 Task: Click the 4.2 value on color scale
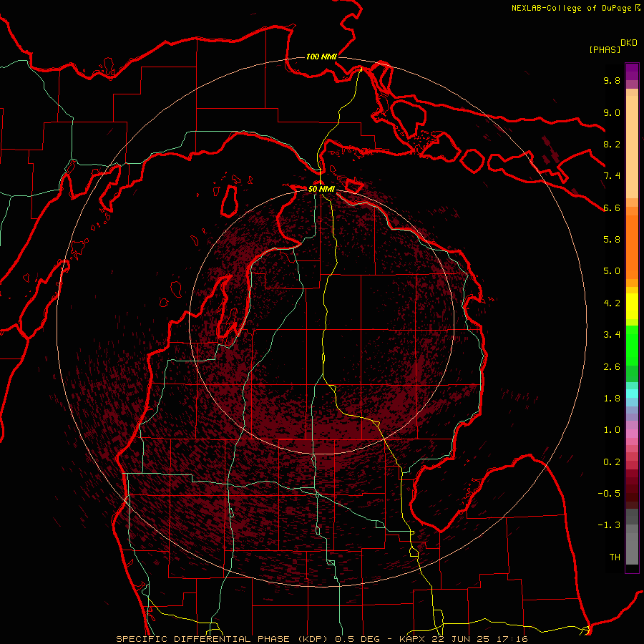[x=612, y=303]
